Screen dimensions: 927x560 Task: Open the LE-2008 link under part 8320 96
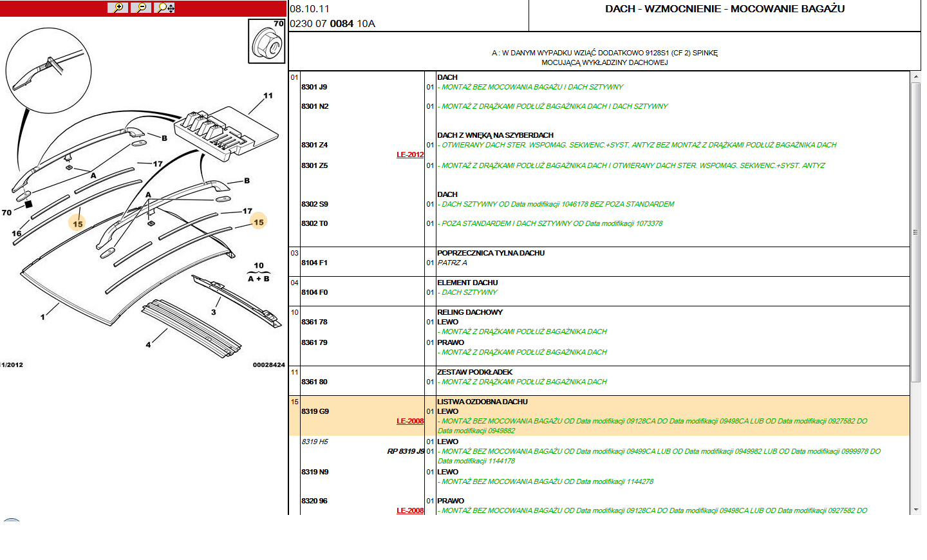pos(410,511)
